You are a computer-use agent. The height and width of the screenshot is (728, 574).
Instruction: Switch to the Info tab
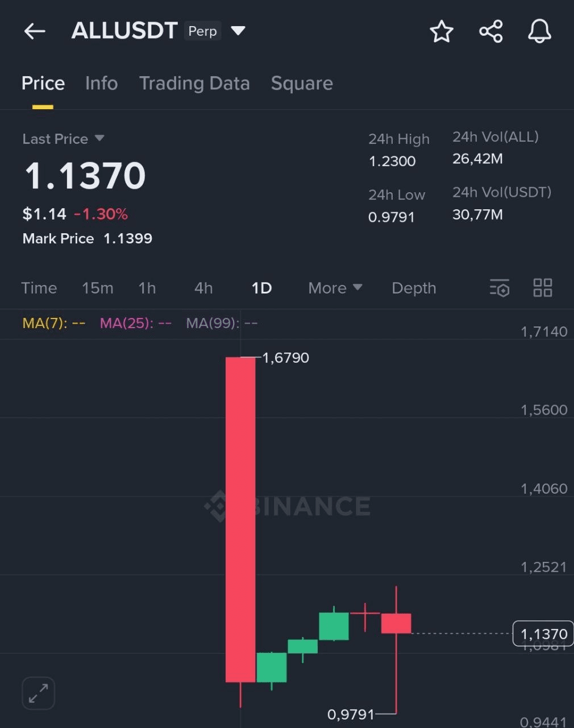pos(101,84)
